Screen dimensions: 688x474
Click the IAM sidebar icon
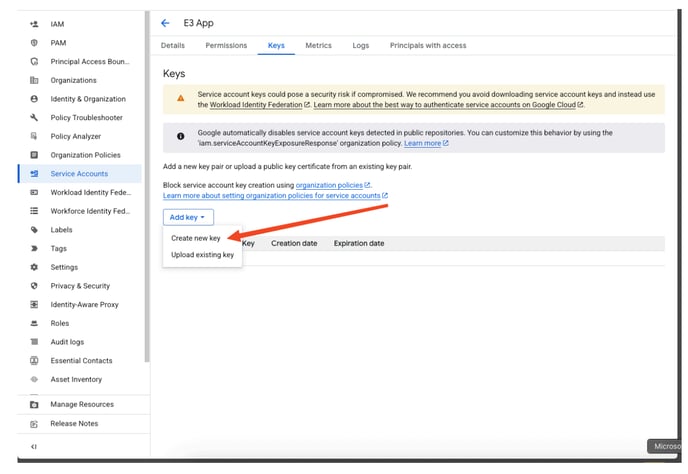pyautogui.click(x=35, y=24)
